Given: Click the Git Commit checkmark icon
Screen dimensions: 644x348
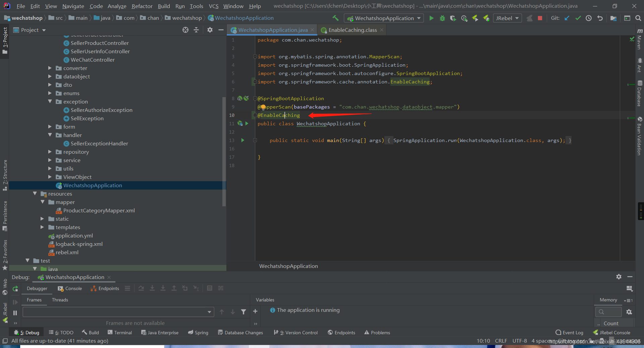Looking at the screenshot, I should 578,18.
